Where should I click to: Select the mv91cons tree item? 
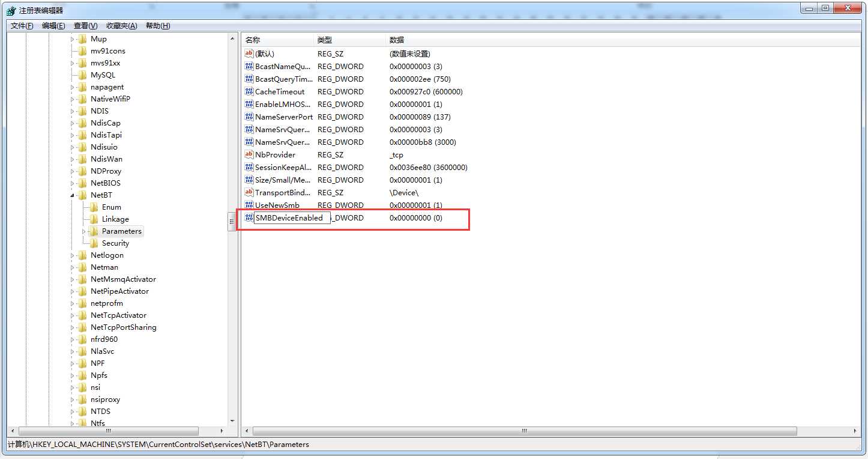pos(108,51)
